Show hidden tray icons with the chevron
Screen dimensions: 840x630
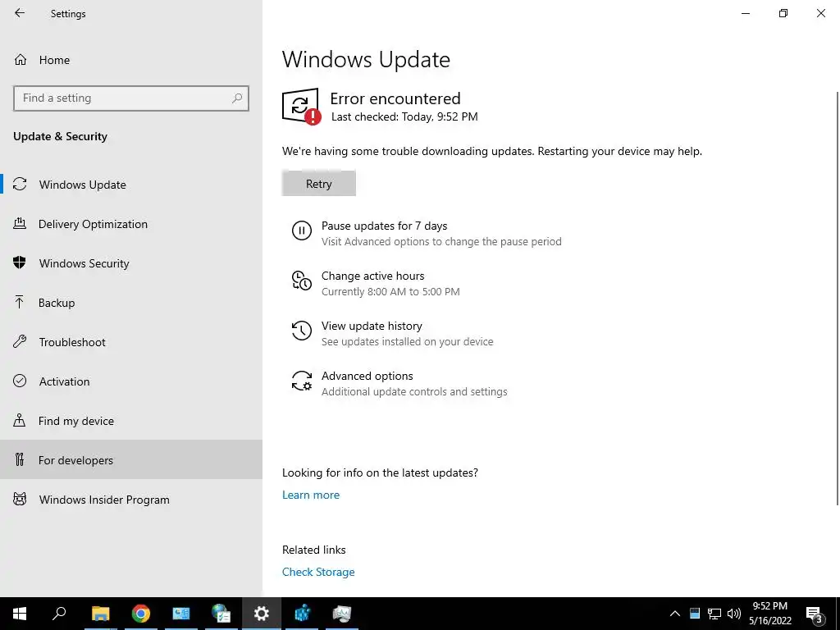click(x=675, y=614)
